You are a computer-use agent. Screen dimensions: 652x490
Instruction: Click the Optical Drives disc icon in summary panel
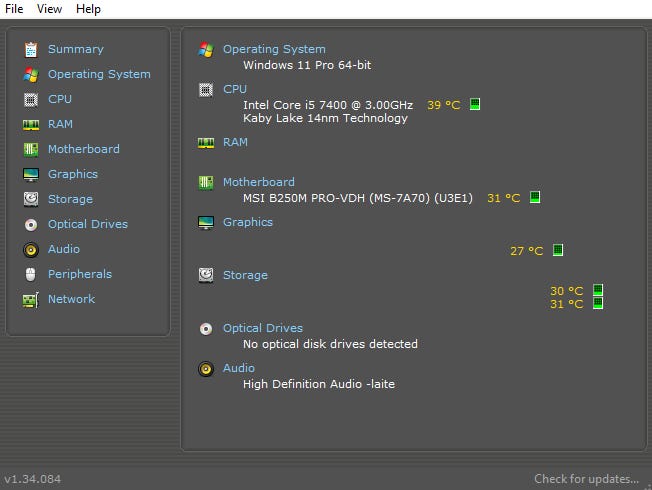tap(206, 329)
